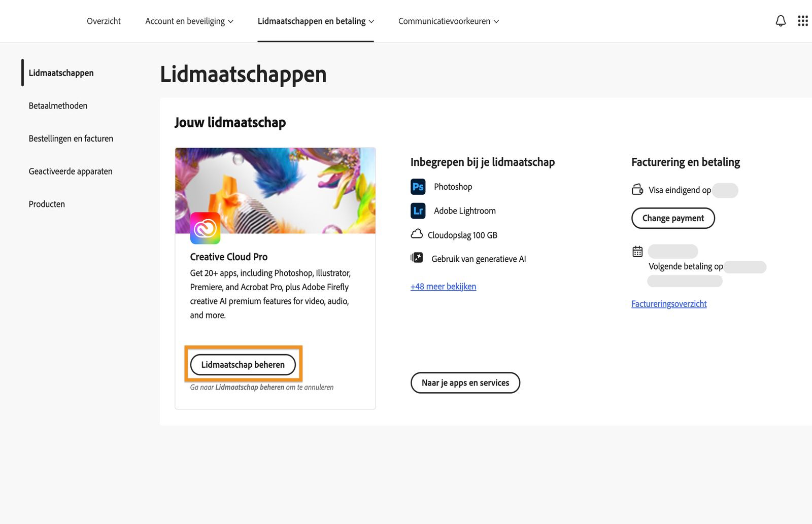Click Naar je apps en services

465,383
